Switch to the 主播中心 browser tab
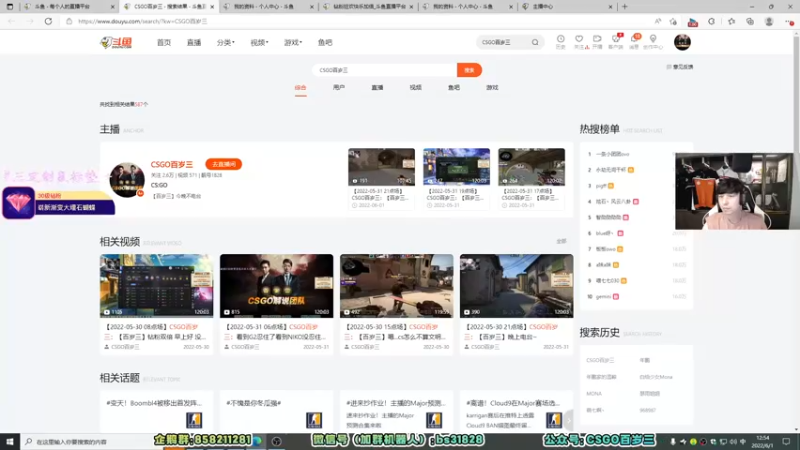 point(567,7)
